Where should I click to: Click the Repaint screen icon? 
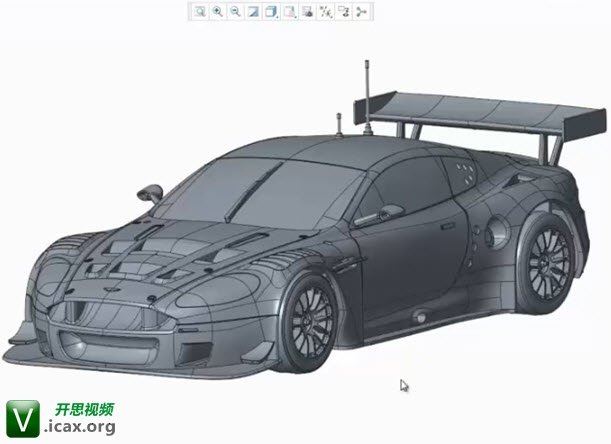(x=253, y=12)
